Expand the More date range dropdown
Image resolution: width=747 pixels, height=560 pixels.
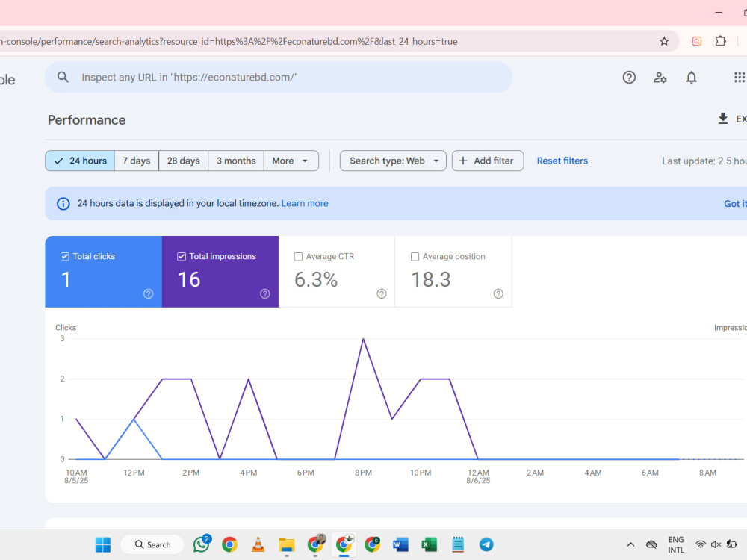click(291, 161)
